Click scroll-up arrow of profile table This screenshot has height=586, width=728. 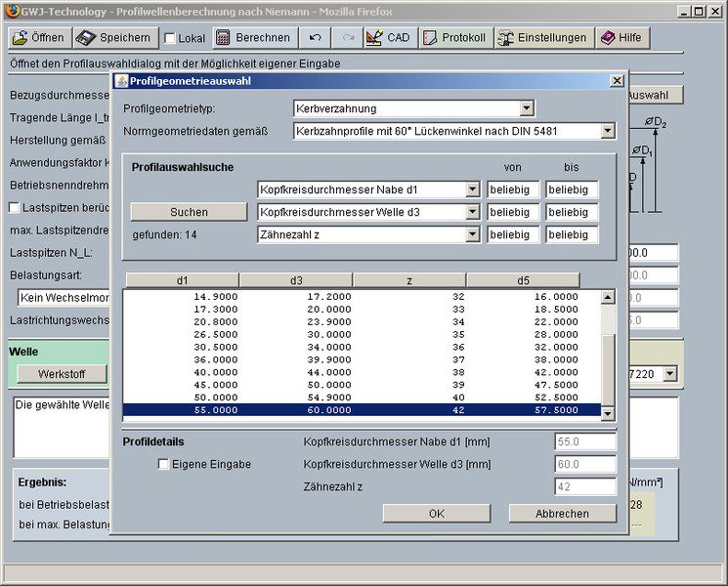coord(608,298)
